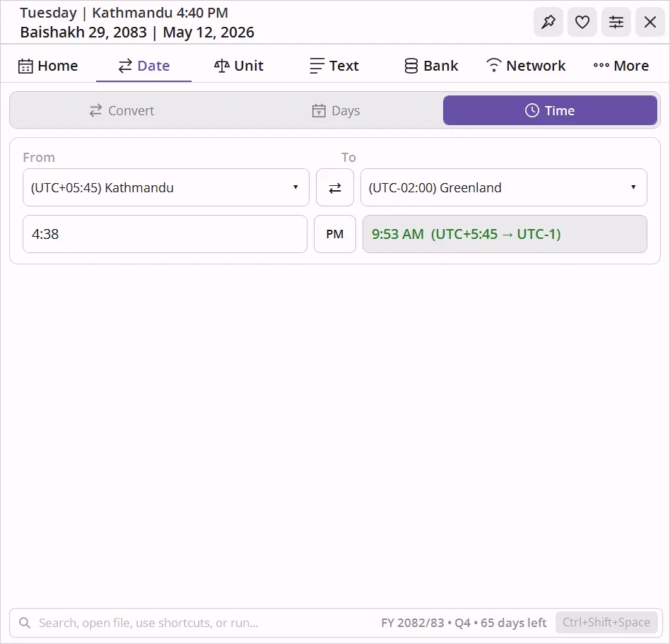Click the converted result 9:53 AM field
670x644 pixels.
point(505,234)
